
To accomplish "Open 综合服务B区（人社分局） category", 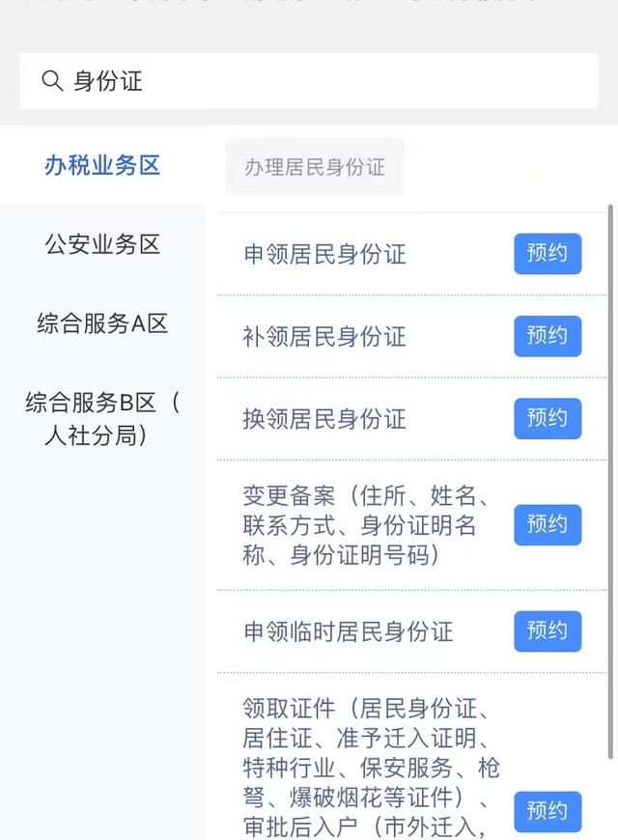I will [x=101, y=418].
